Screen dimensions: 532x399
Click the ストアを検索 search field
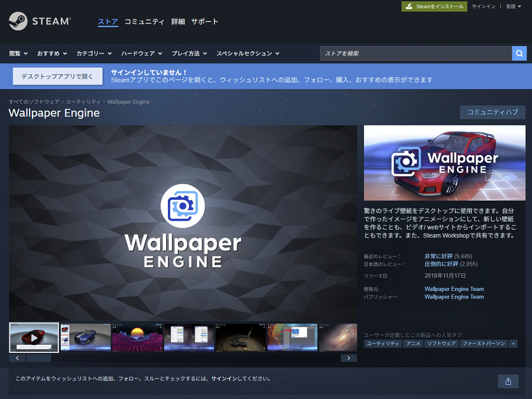[416, 53]
